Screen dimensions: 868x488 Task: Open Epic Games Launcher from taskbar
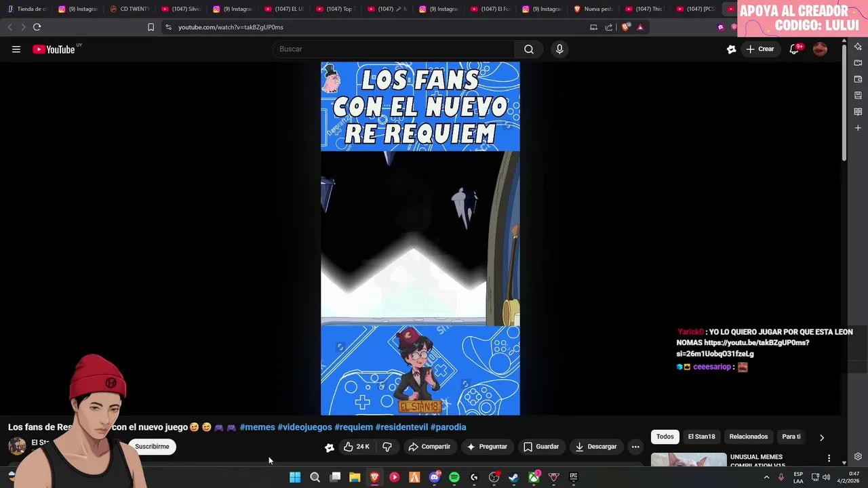coord(574,477)
